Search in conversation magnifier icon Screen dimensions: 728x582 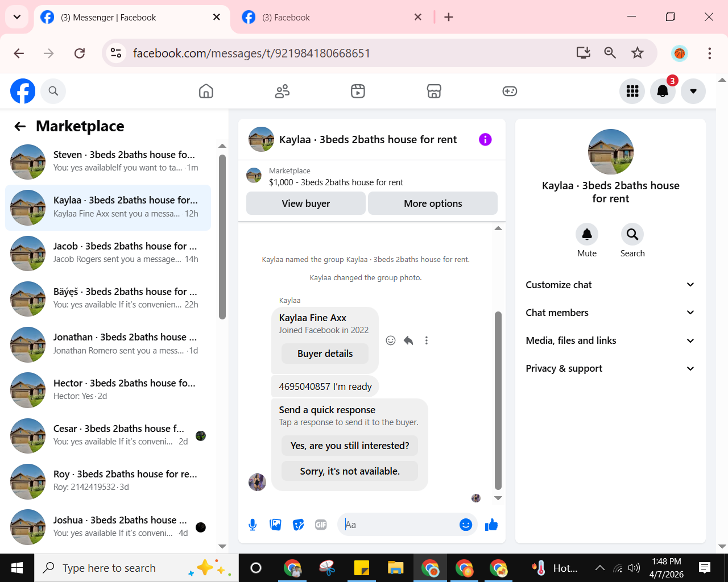point(632,234)
